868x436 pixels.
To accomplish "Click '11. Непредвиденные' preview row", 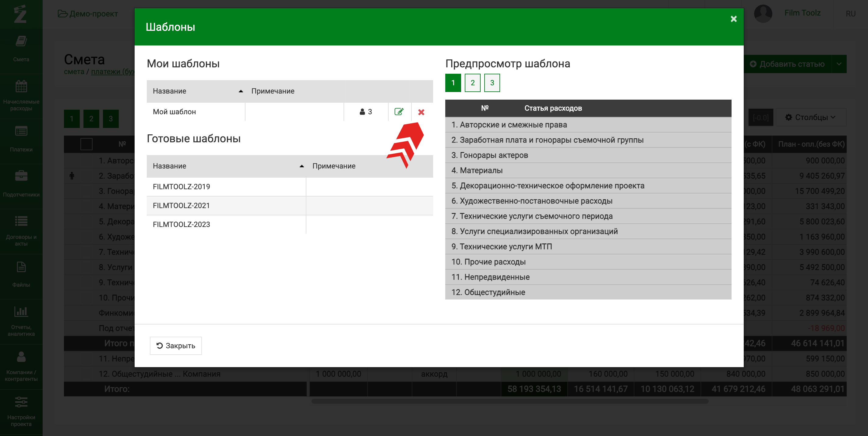I will (588, 277).
